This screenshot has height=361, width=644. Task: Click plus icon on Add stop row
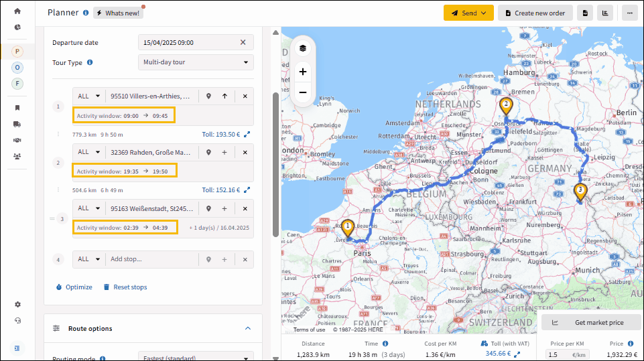click(224, 260)
